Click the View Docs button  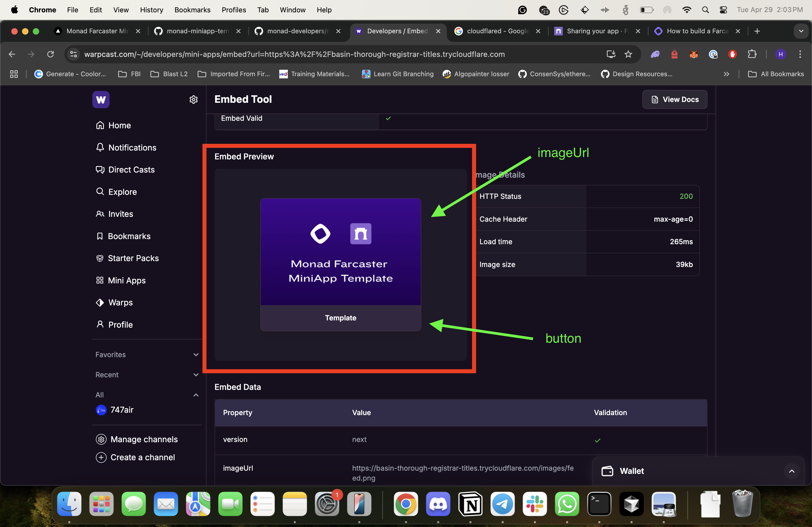click(675, 99)
